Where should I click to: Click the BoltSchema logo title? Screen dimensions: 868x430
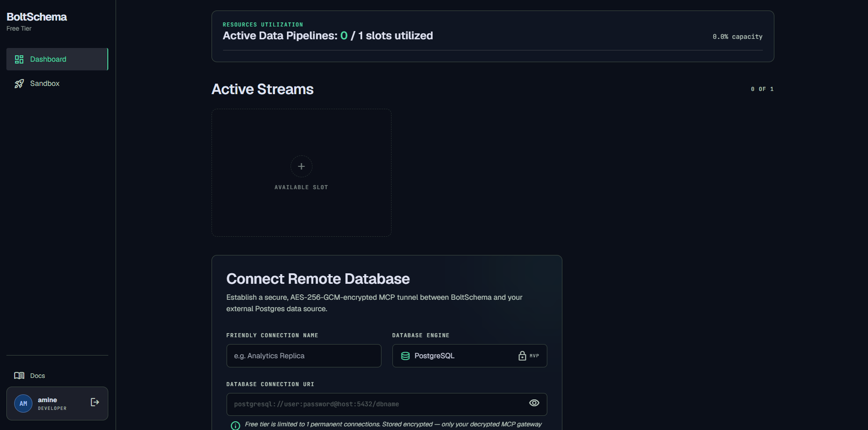point(37,17)
